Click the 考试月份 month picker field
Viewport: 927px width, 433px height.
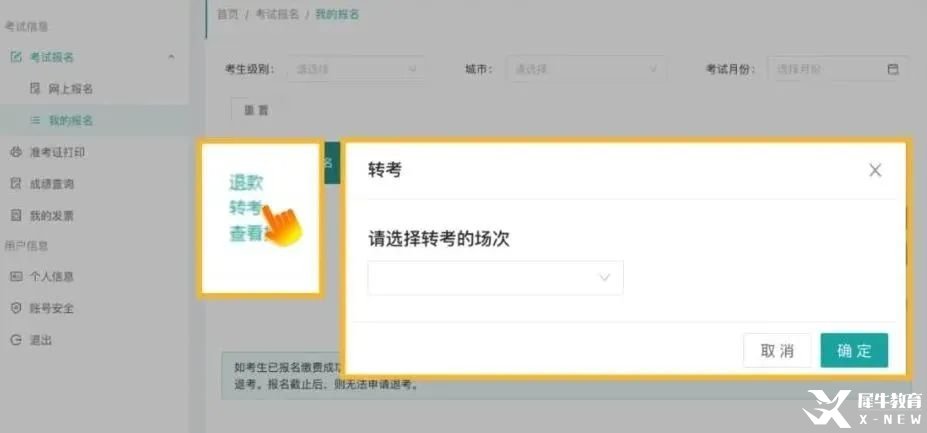coord(838,69)
